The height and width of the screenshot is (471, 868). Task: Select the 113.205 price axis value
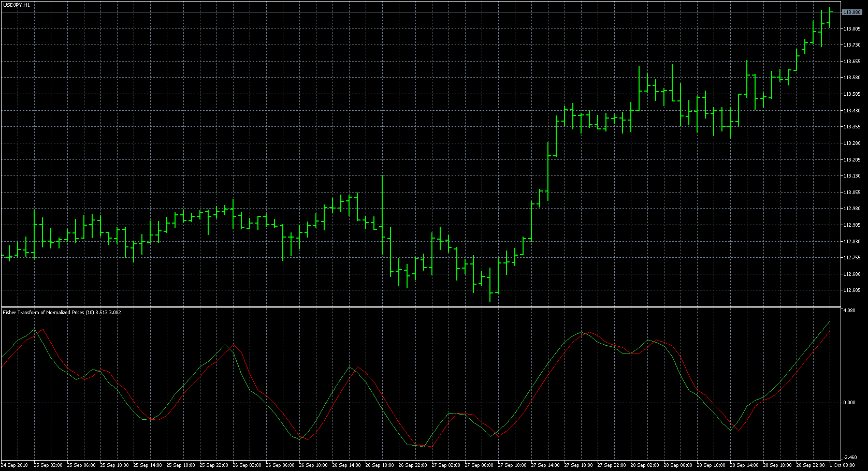[x=852, y=160]
